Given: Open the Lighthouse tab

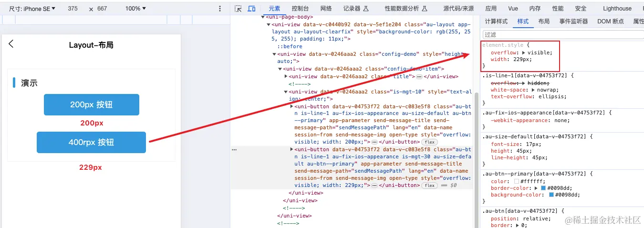Looking at the screenshot, I should point(617,9).
